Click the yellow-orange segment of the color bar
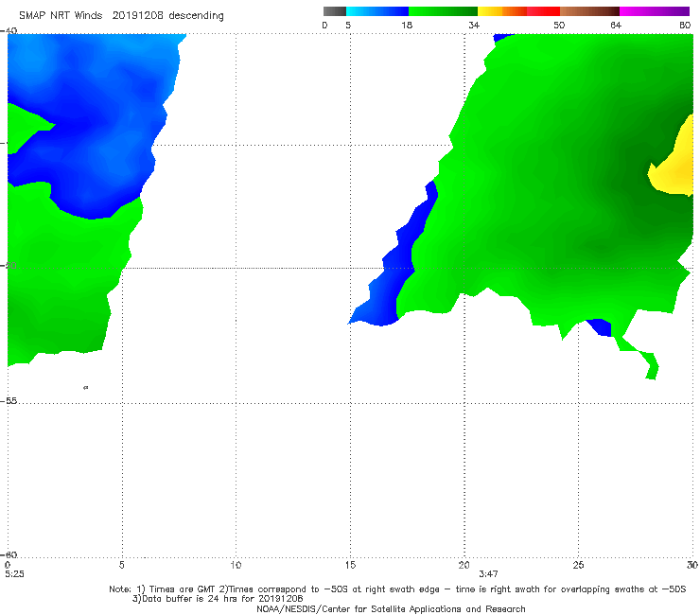The height and width of the screenshot is (615, 700). coord(502,11)
